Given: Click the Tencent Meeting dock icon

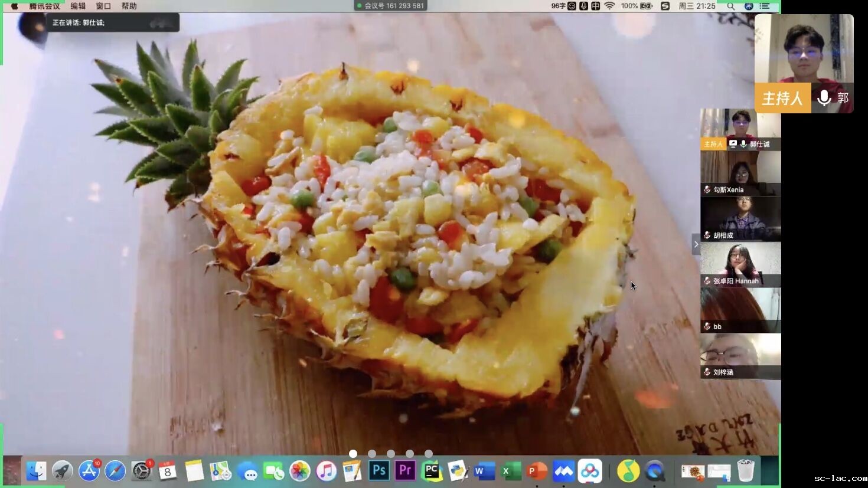Looking at the screenshot, I should click(x=563, y=471).
